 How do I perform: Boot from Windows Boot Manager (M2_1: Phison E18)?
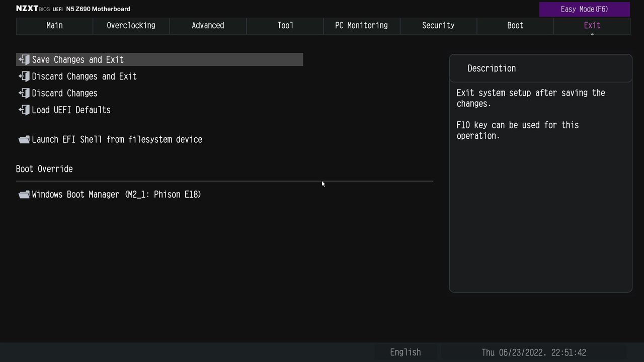116,195
